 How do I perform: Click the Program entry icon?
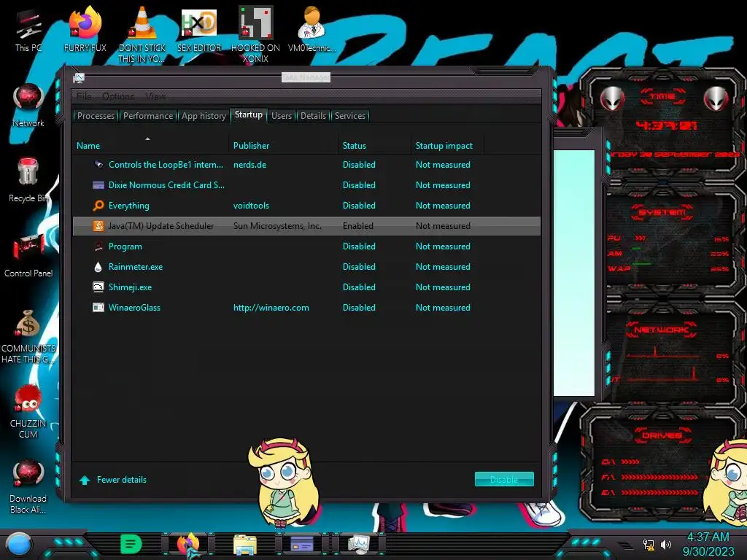coord(98,246)
